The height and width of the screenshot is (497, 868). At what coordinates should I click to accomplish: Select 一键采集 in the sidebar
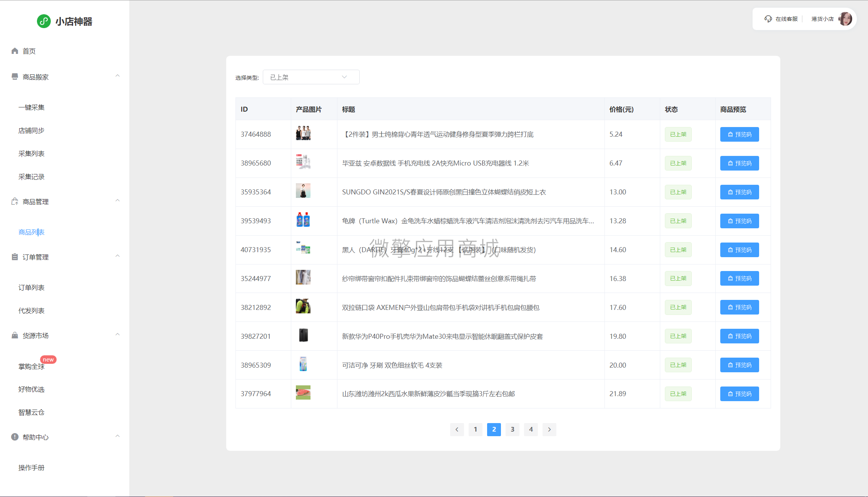tap(32, 107)
